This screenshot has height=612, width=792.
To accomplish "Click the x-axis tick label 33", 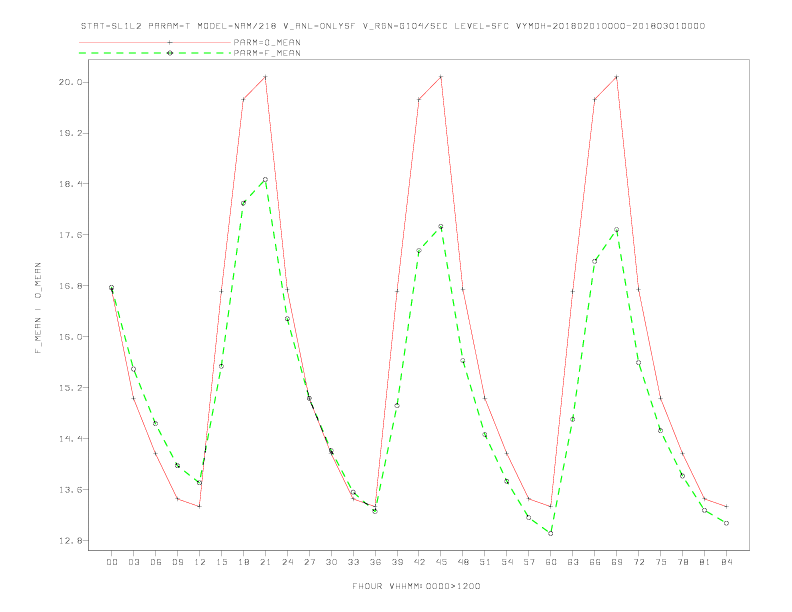I will [x=353, y=562].
